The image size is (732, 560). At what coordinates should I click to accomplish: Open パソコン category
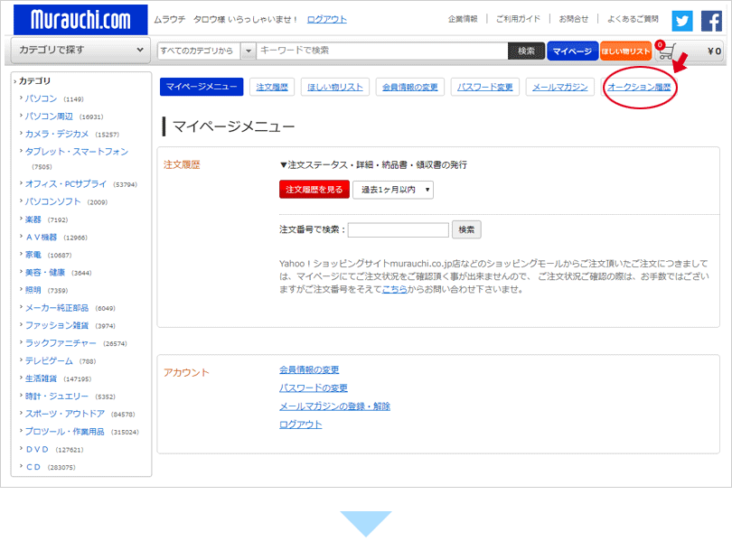click(x=41, y=98)
